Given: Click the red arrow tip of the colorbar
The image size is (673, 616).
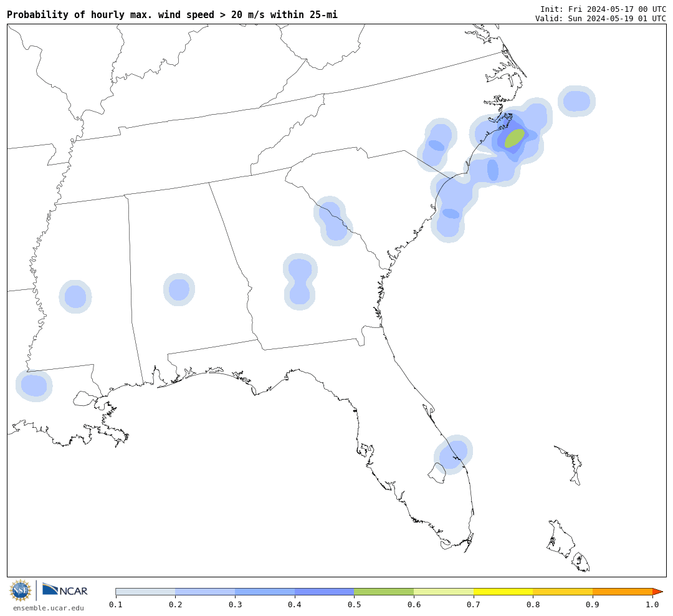Looking at the screenshot, I should click(x=657, y=592).
